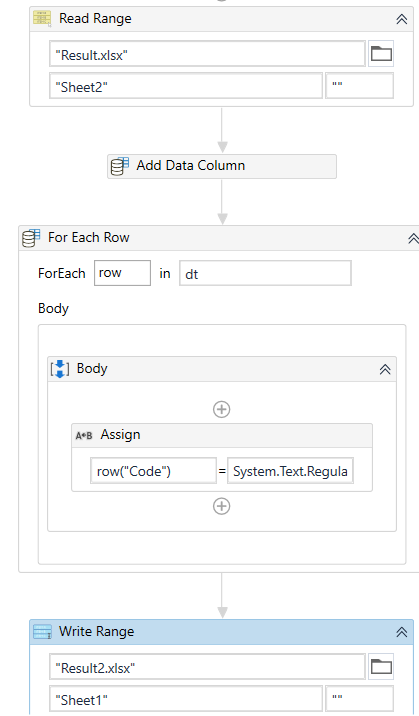The height and width of the screenshot is (716, 419).
Task: Edit the "Result.xlsx" workbook path field
Action: tap(207, 54)
